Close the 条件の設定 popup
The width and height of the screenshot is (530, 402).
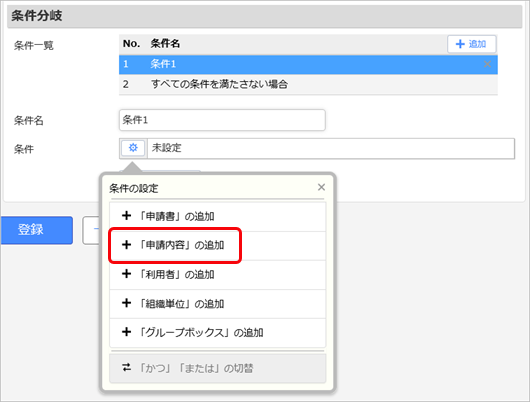321,187
